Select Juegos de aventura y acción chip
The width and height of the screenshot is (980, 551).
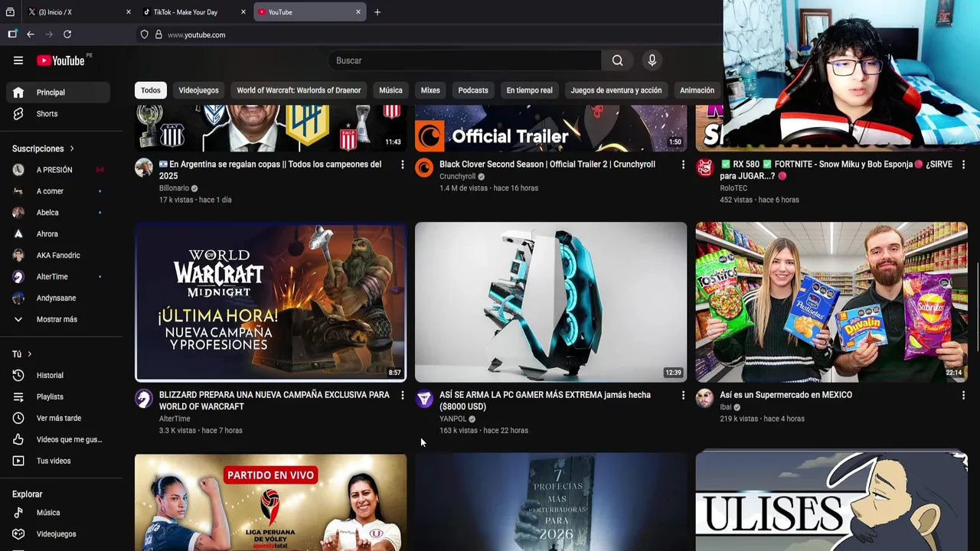coord(616,90)
